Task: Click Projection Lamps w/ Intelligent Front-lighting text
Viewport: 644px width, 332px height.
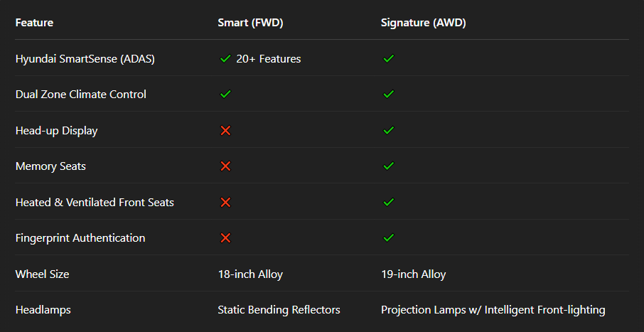Action: pos(493,310)
